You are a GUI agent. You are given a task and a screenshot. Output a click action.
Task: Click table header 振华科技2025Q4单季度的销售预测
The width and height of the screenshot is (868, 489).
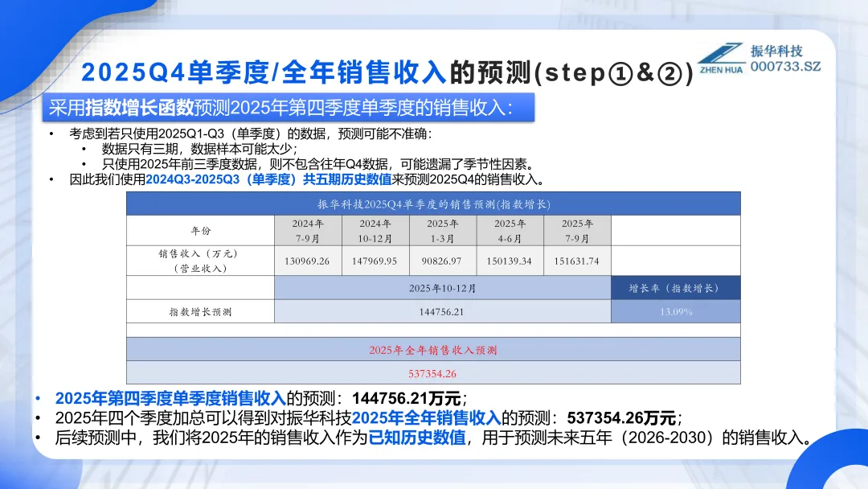pyautogui.click(x=433, y=203)
